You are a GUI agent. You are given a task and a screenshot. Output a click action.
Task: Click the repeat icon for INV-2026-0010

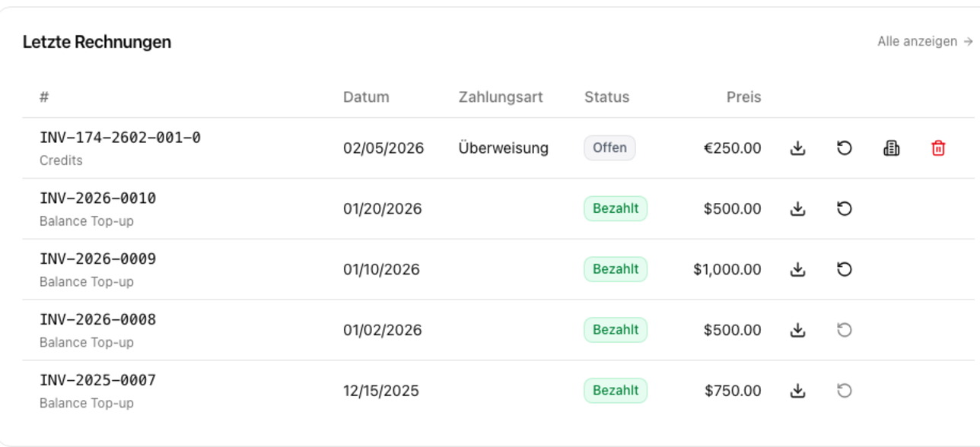click(x=844, y=209)
